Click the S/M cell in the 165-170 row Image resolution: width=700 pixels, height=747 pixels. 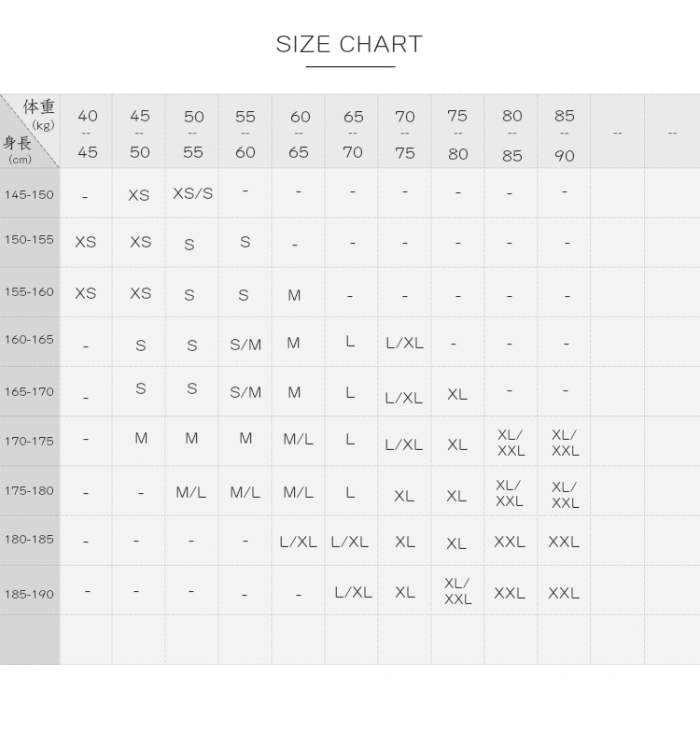click(x=245, y=392)
